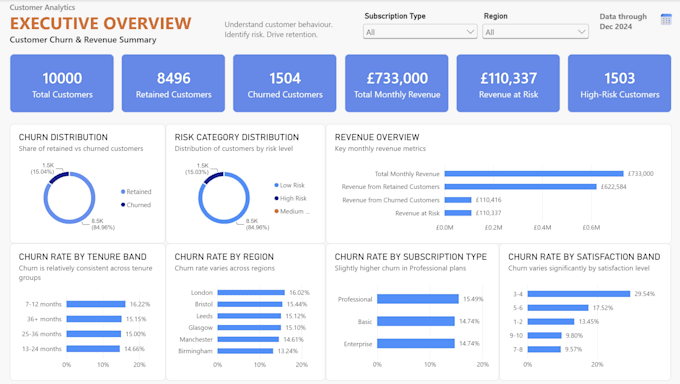Image resolution: width=680 pixels, height=384 pixels.
Task: Click the Low Risk legend marker
Action: click(277, 185)
